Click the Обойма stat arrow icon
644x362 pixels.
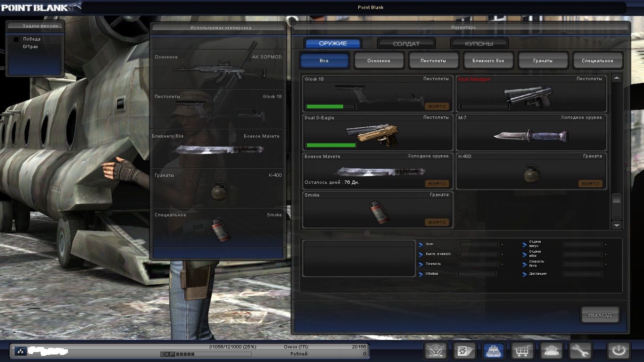pyautogui.click(x=421, y=274)
